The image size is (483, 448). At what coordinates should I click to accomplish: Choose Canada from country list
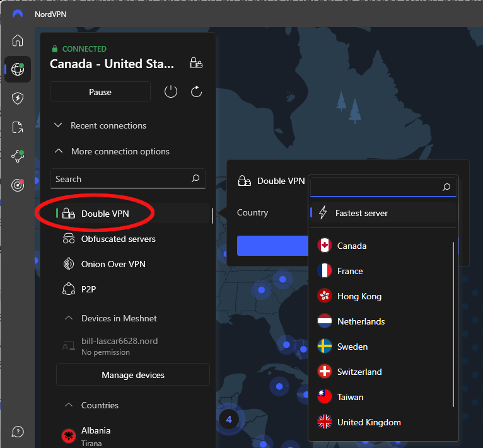coord(381,246)
